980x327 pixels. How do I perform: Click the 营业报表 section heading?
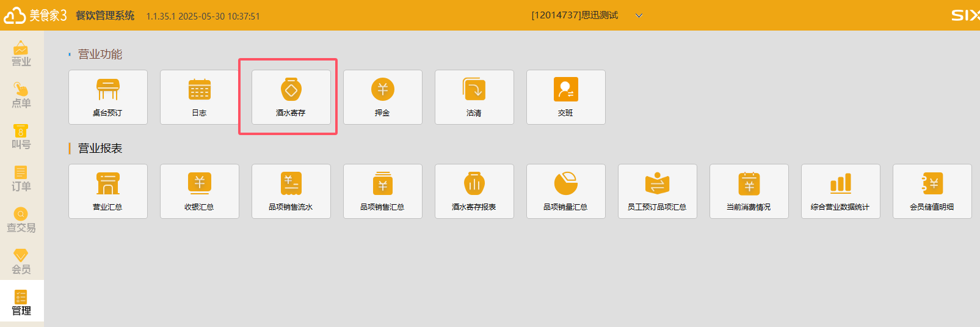pyautogui.click(x=100, y=149)
